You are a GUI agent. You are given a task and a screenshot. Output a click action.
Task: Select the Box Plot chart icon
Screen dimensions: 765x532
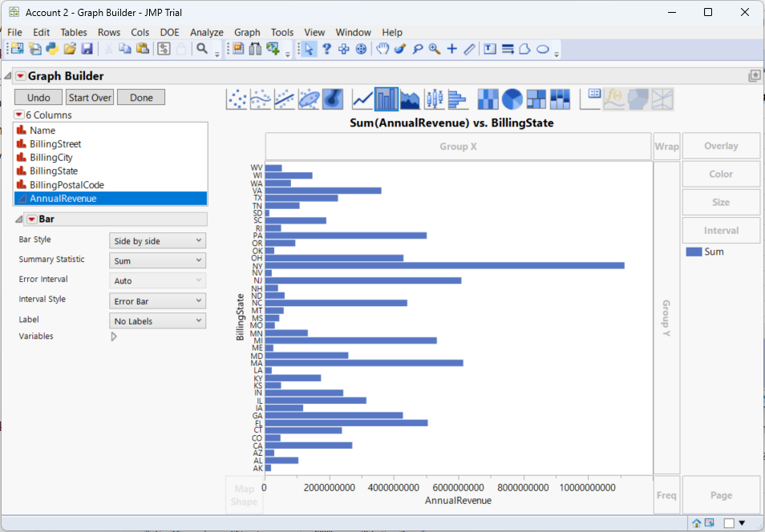tap(434, 99)
